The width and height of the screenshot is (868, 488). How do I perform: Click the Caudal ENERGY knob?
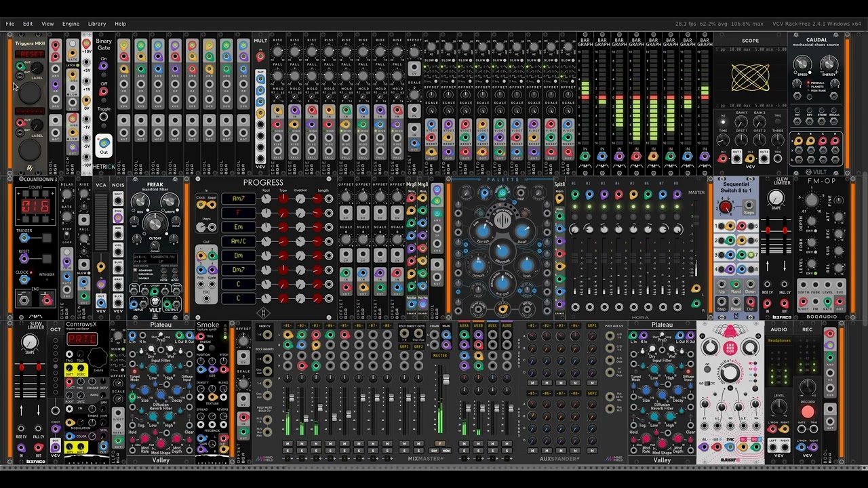pyautogui.click(x=829, y=64)
